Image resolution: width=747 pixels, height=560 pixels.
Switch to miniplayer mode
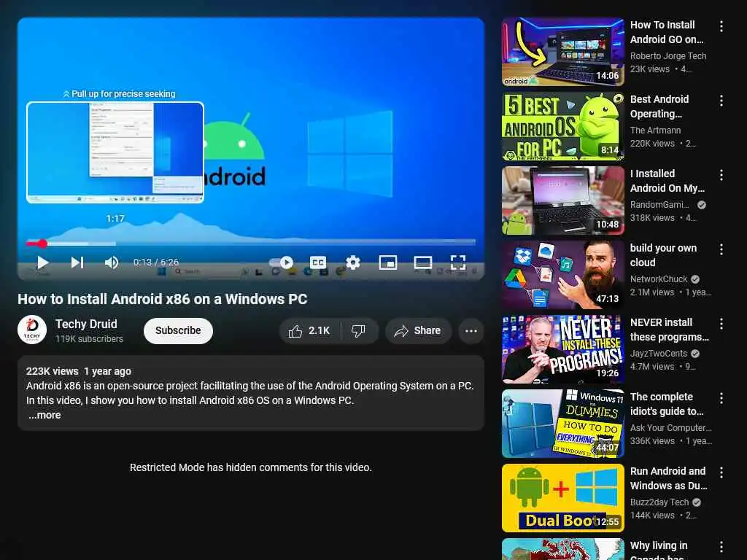(388, 262)
